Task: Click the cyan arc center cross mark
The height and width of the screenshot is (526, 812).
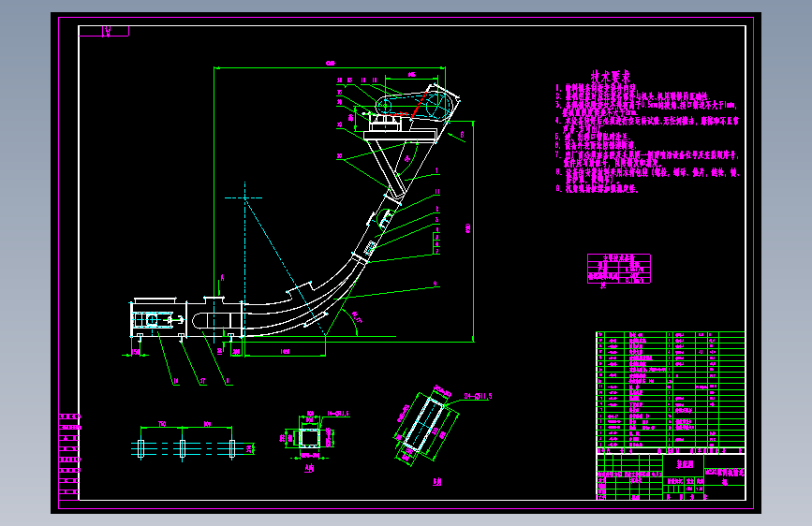Action: [x=244, y=197]
